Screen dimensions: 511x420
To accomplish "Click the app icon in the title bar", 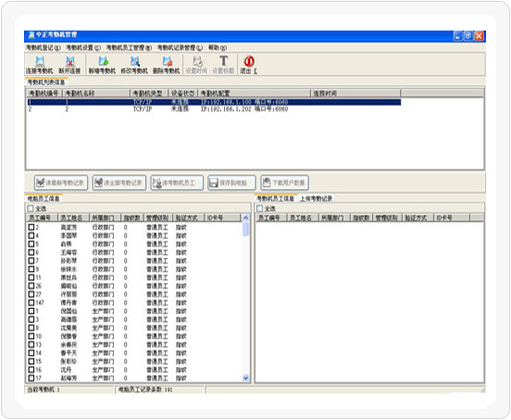I will point(31,35).
